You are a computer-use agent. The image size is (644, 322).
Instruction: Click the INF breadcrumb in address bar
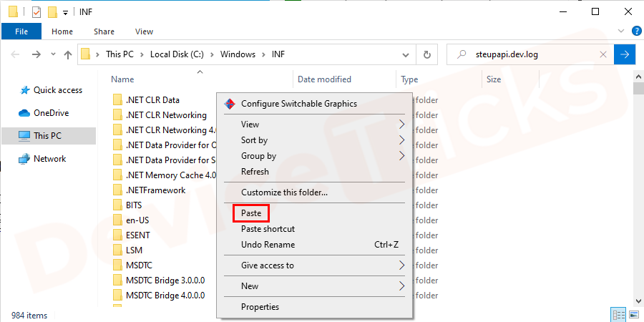coord(278,54)
